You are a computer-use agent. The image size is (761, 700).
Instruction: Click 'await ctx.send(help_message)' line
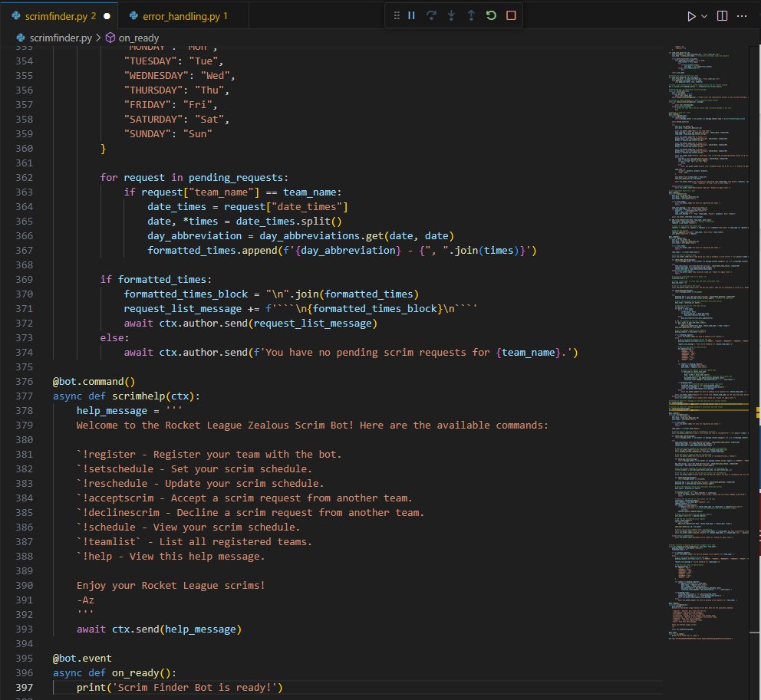160,629
